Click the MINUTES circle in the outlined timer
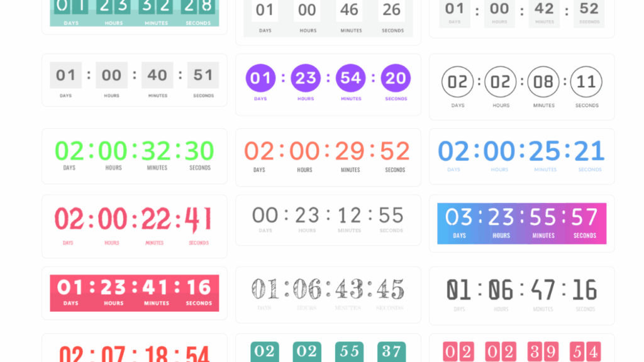644x362 pixels. pos(543,82)
